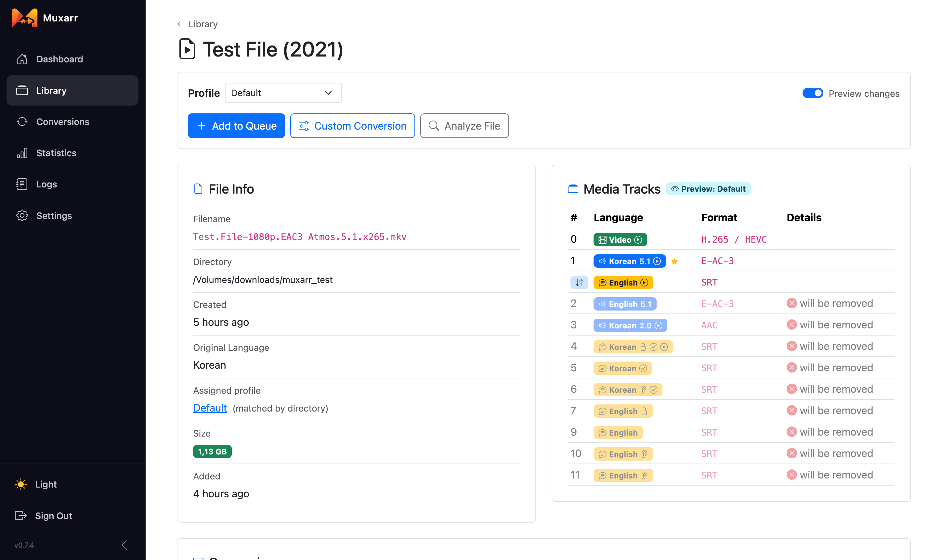Click the English subtitle badge in row 7
The image size is (942, 560).
click(x=623, y=411)
